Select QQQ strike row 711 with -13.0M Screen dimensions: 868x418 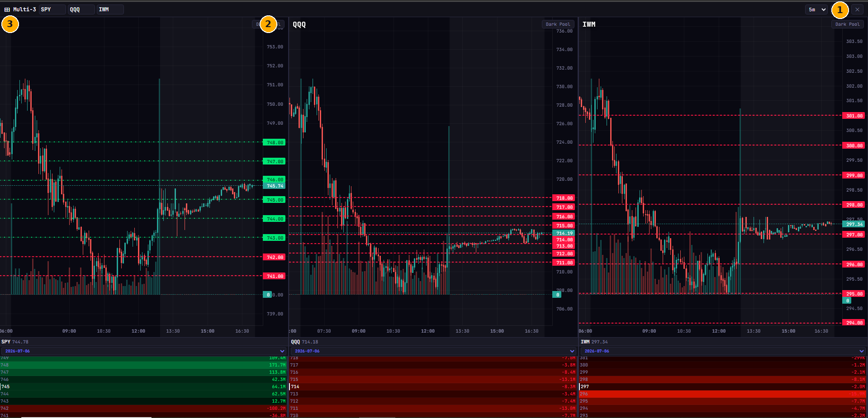[433, 409]
